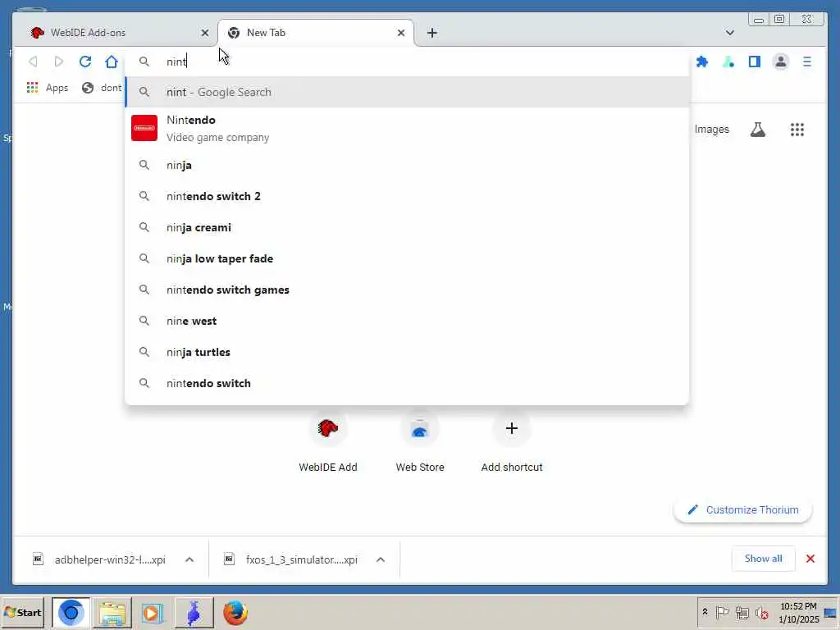Click the Add shortcut plus tile
Image resolution: width=840 pixels, height=630 pixels.
click(x=512, y=444)
